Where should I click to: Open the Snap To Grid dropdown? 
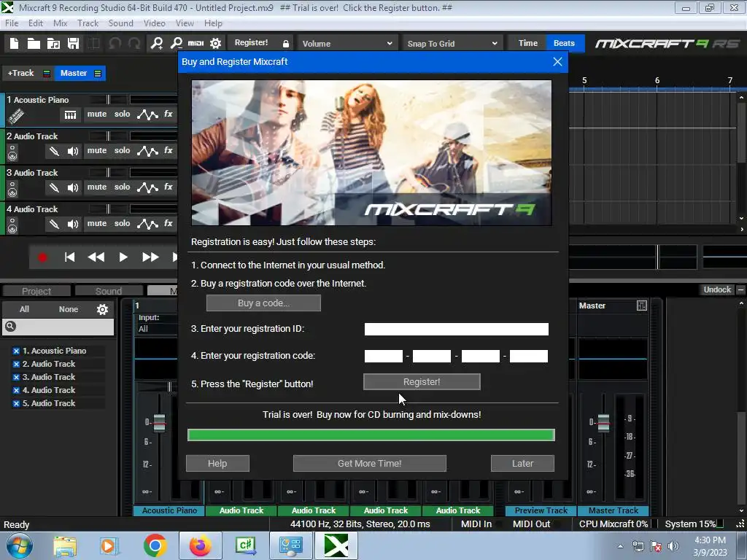coord(452,43)
